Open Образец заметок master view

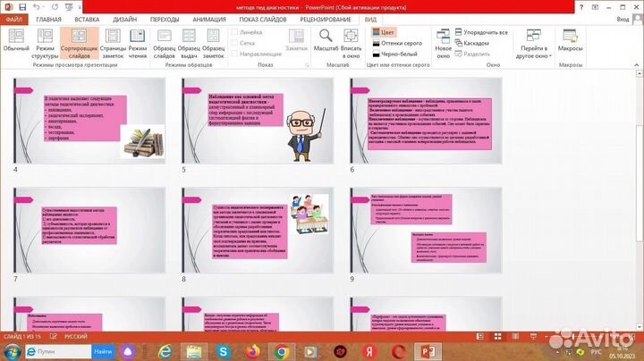(x=214, y=44)
